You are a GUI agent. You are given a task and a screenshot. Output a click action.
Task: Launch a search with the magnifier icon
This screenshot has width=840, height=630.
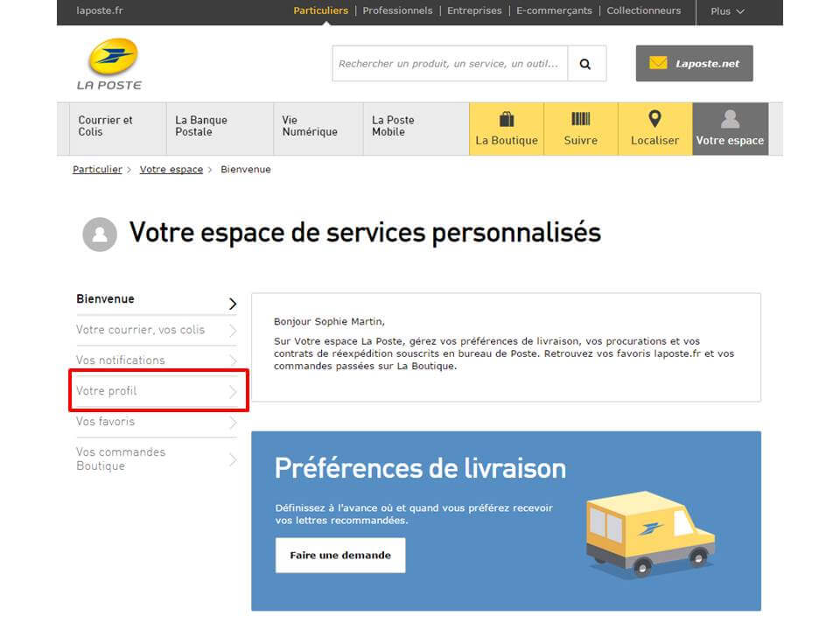586,63
